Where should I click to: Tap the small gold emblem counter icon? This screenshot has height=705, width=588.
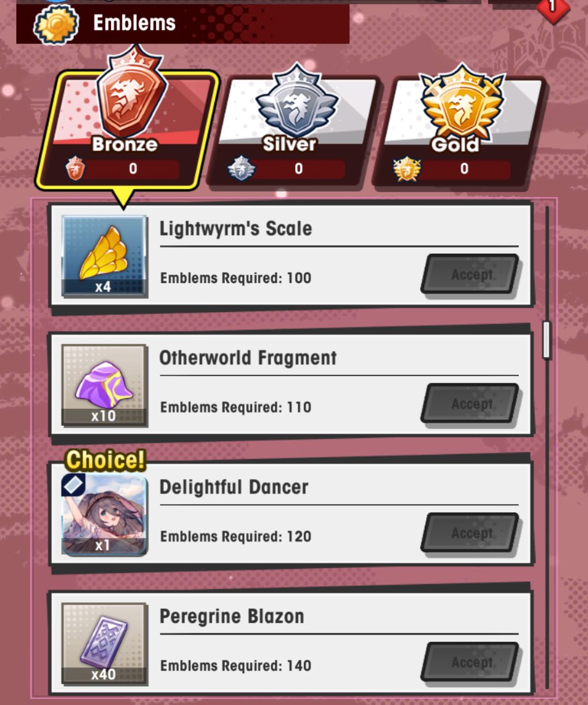click(407, 169)
